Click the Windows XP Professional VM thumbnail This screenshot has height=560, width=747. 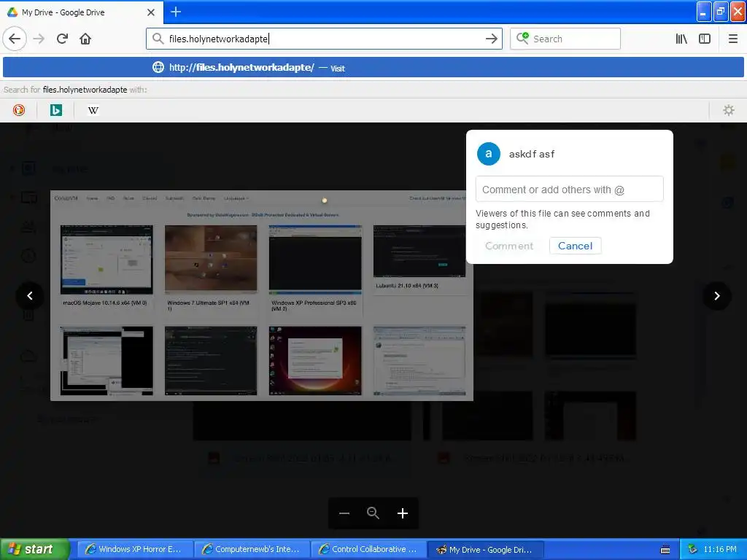tap(315, 260)
